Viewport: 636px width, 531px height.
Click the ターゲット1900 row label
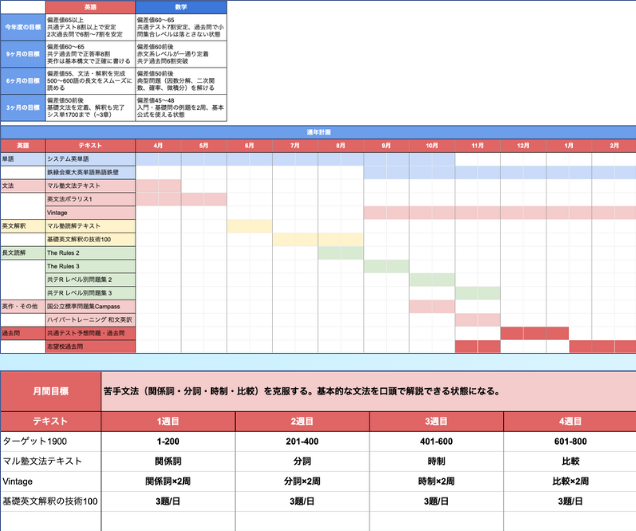point(50,441)
